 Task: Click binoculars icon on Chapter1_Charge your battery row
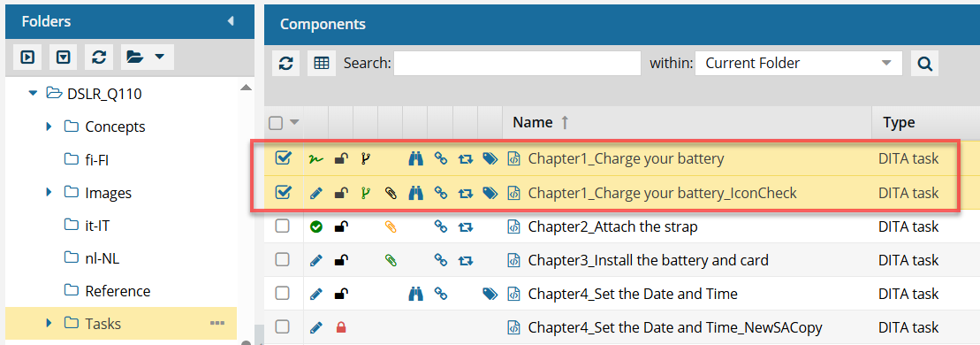coord(415,159)
